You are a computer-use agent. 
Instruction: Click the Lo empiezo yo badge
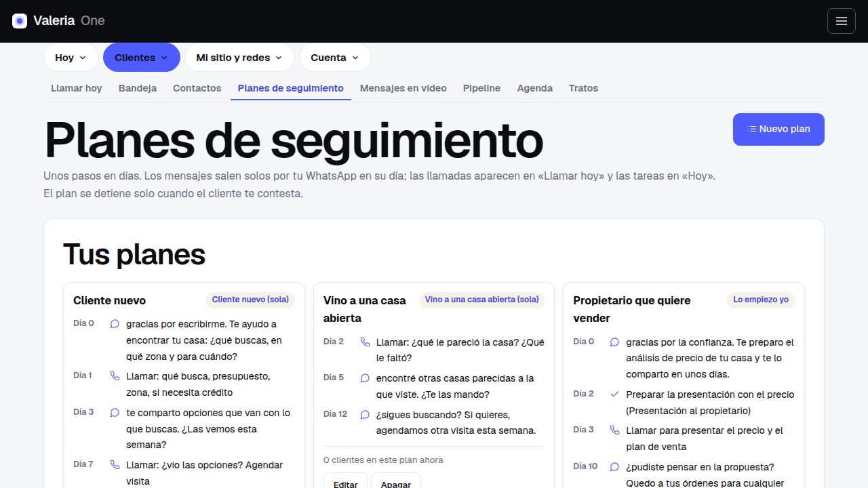pos(761,300)
